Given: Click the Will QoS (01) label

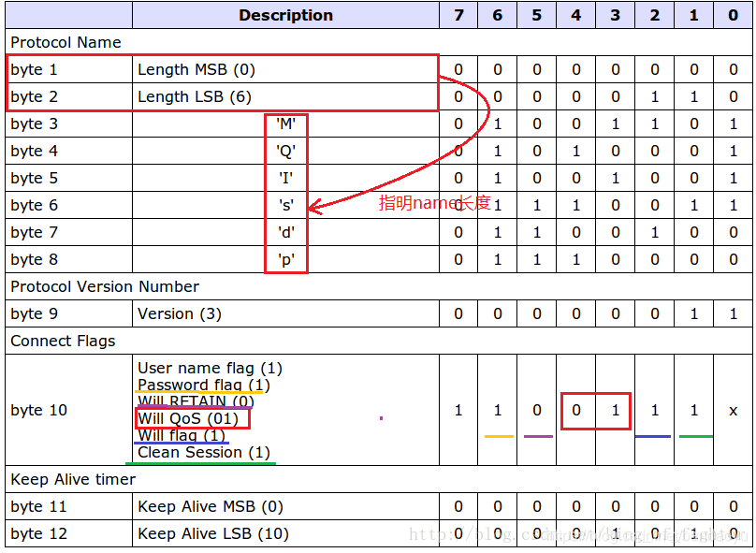Looking at the screenshot, I should pyautogui.click(x=188, y=418).
